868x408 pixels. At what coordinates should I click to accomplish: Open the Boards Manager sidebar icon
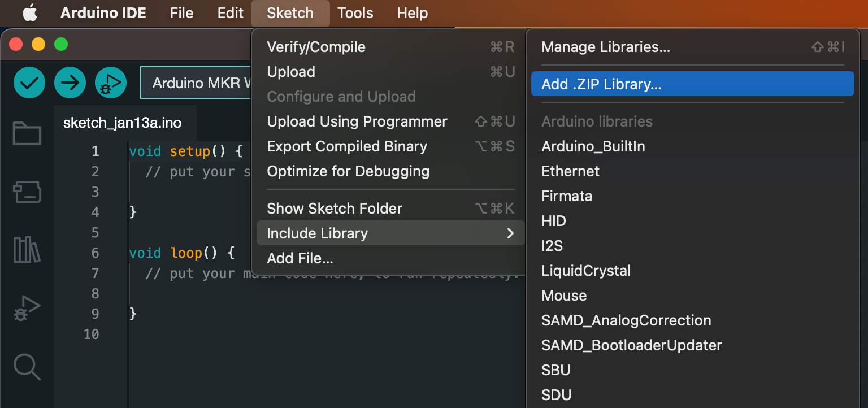(x=27, y=192)
